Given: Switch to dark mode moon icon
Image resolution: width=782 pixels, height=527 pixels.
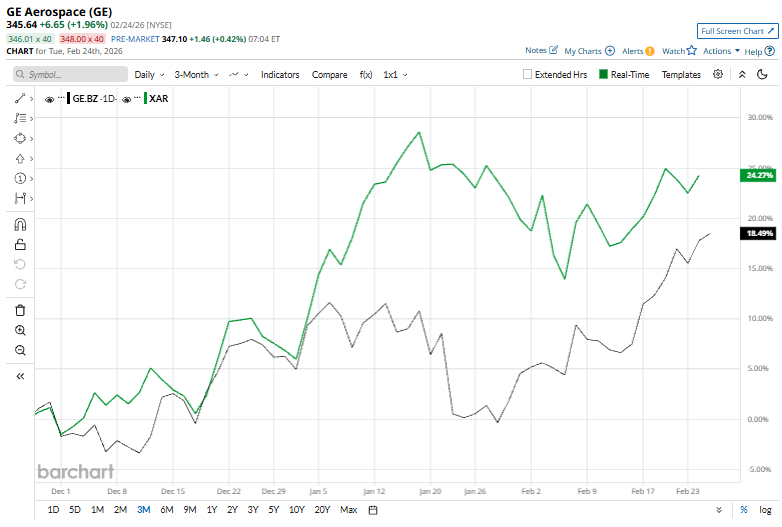Looking at the screenshot, I should pyautogui.click(x=762, y=74).
